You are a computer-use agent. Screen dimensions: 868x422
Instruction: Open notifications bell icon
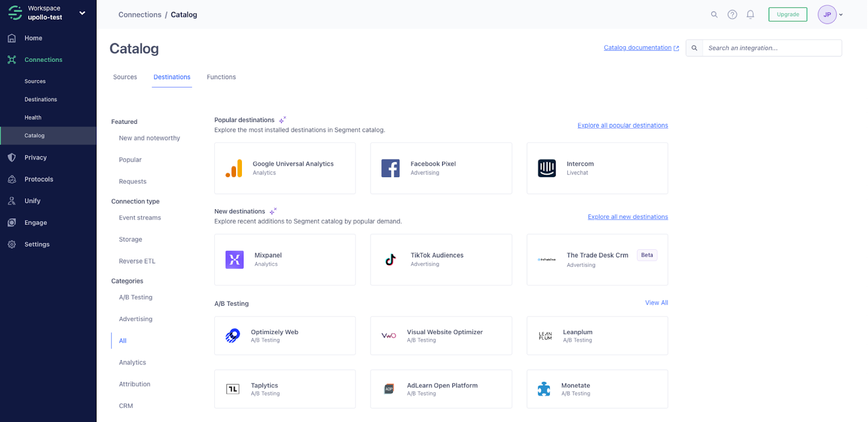tap(750, 15)
